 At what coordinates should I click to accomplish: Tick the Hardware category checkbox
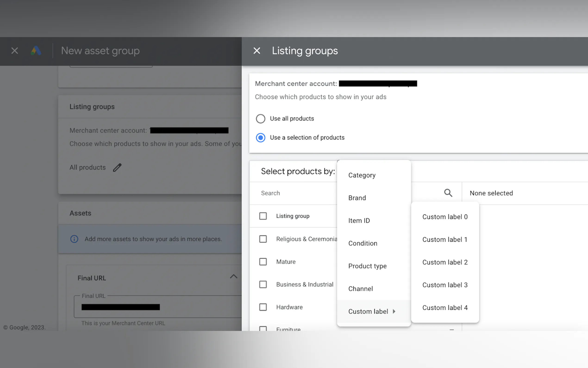[x=263, y=307]
